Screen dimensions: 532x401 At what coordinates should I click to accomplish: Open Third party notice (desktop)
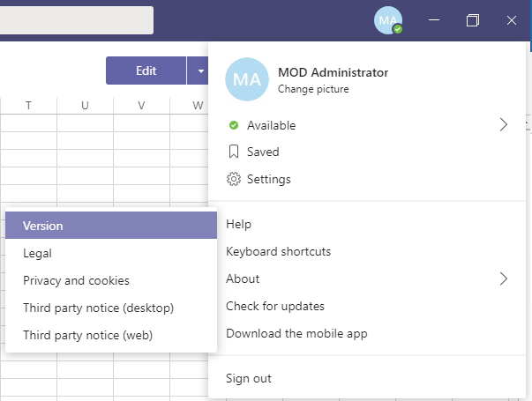[x=111, y=308]
